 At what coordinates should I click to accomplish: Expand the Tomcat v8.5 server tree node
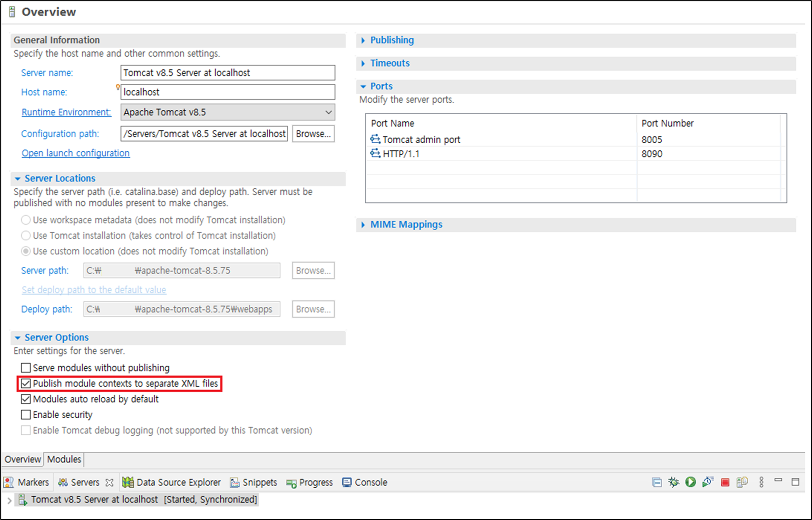pos(9,500)
